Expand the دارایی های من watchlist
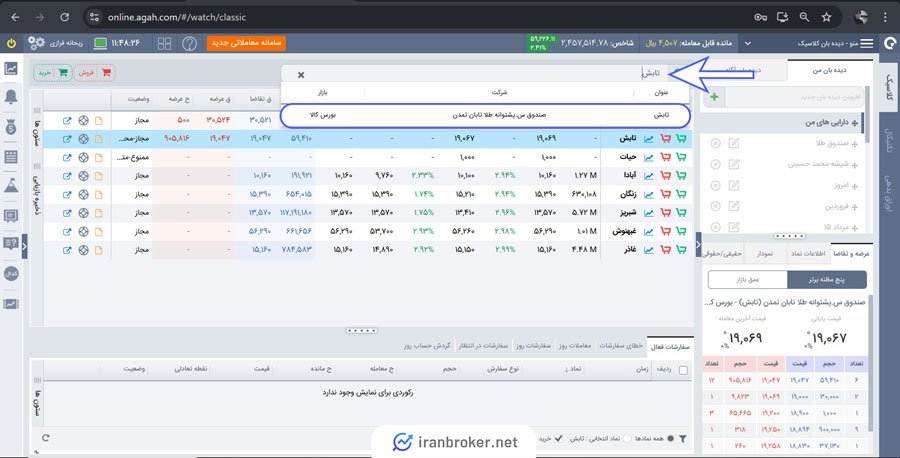 855,123
